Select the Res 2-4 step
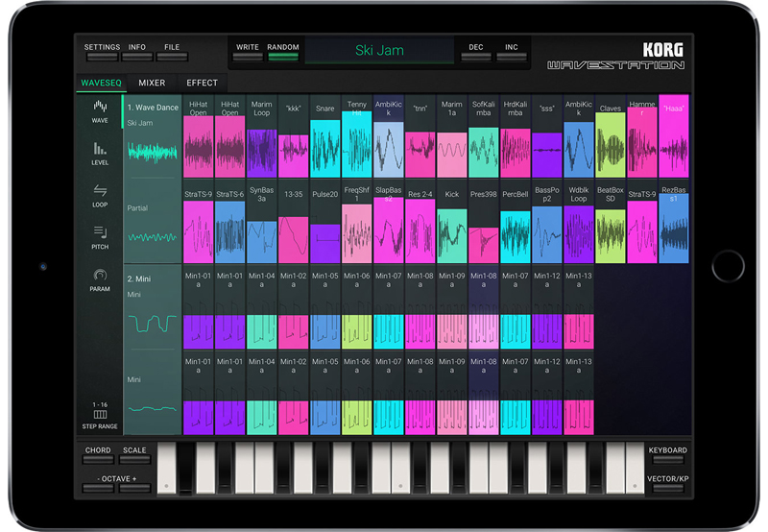Screen dimensions: 768x532 click(420, 223)
